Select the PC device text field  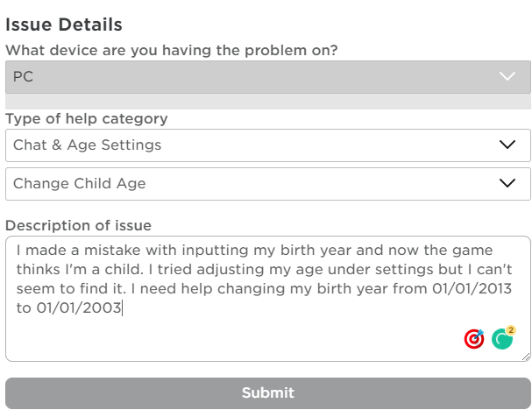[245, 76]
